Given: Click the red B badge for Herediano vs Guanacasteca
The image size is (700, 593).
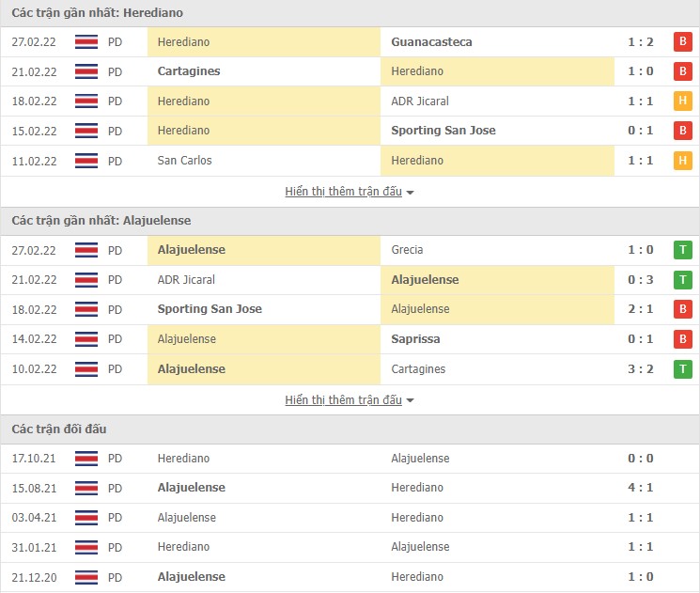Looking at the screenshot, I should click(682, 42).
